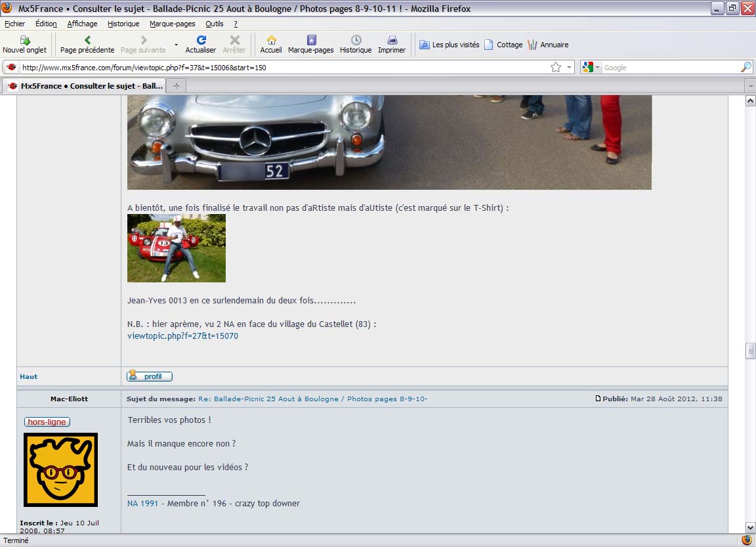Print page with Imprimer icon
This screenshot has width=756, height=547.
coord(392,40)
